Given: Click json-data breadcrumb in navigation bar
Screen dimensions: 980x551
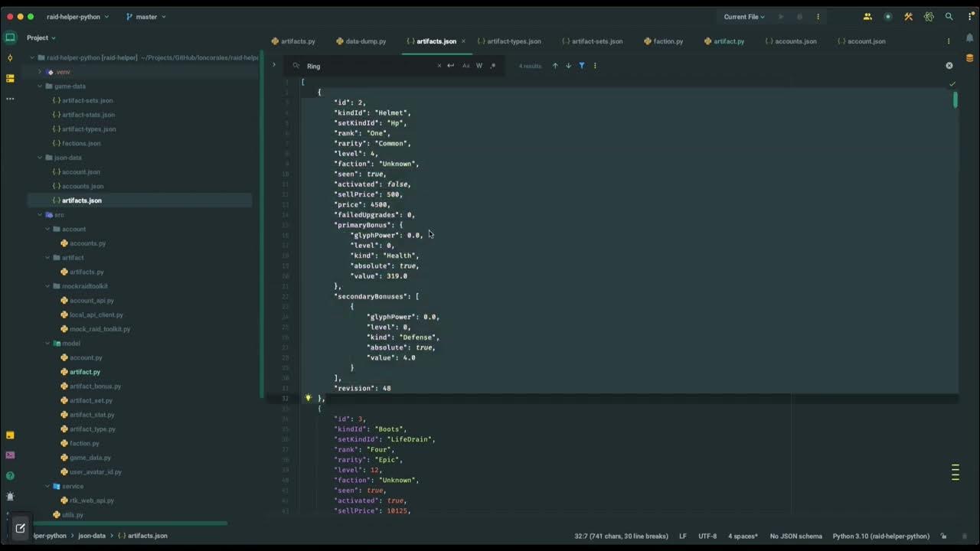Looking at the screenshot, I should [92, 536].
